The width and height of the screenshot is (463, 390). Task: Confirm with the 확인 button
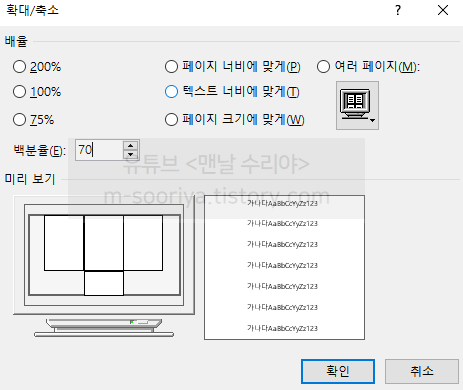(x=338, y=371)
